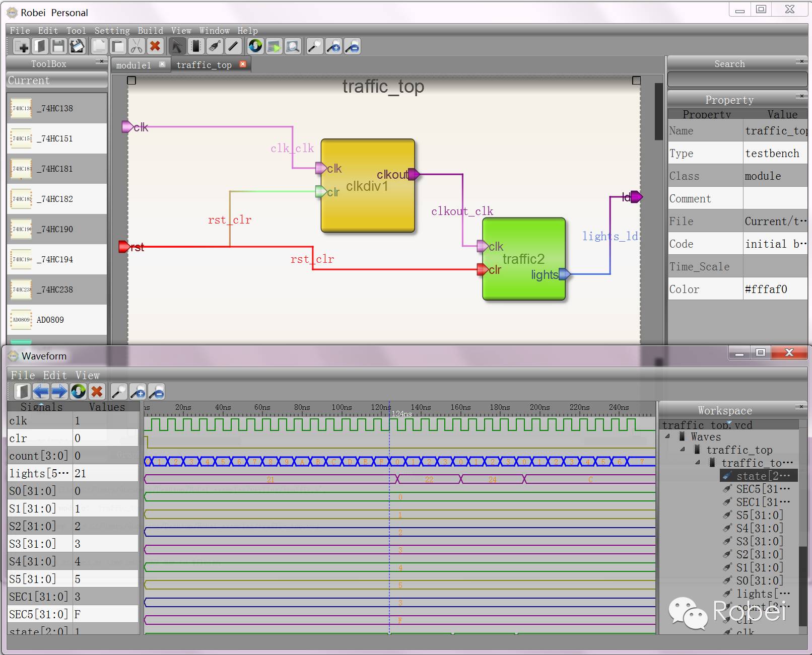Open the Tool menu

(76, 31)
